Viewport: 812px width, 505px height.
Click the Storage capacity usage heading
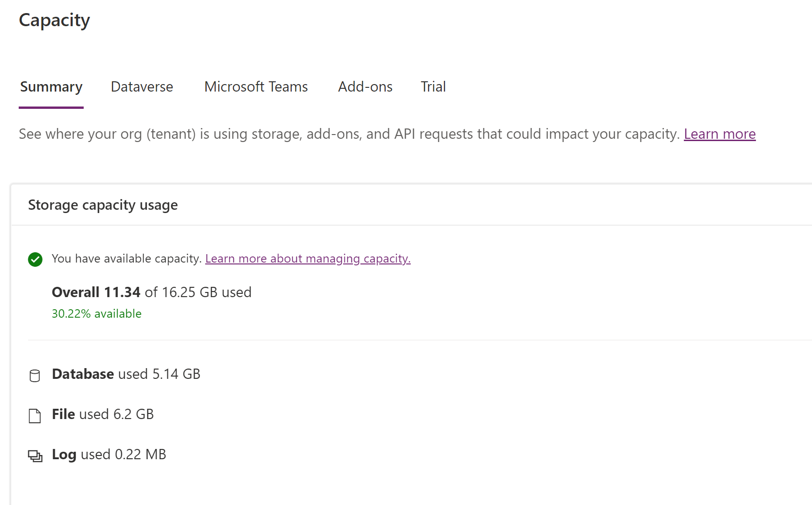[x=103, y=205]
